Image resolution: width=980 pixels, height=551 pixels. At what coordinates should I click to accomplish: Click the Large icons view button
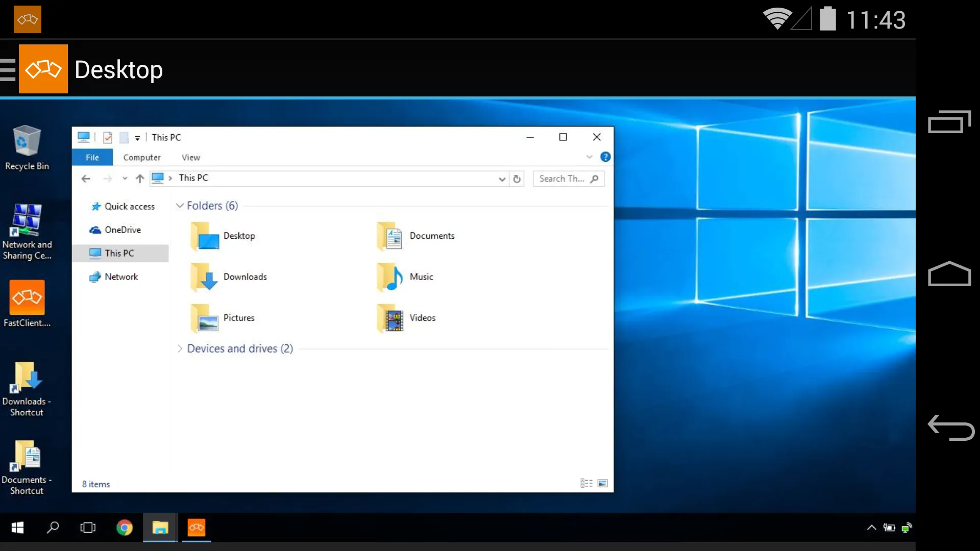pos(602,483)
